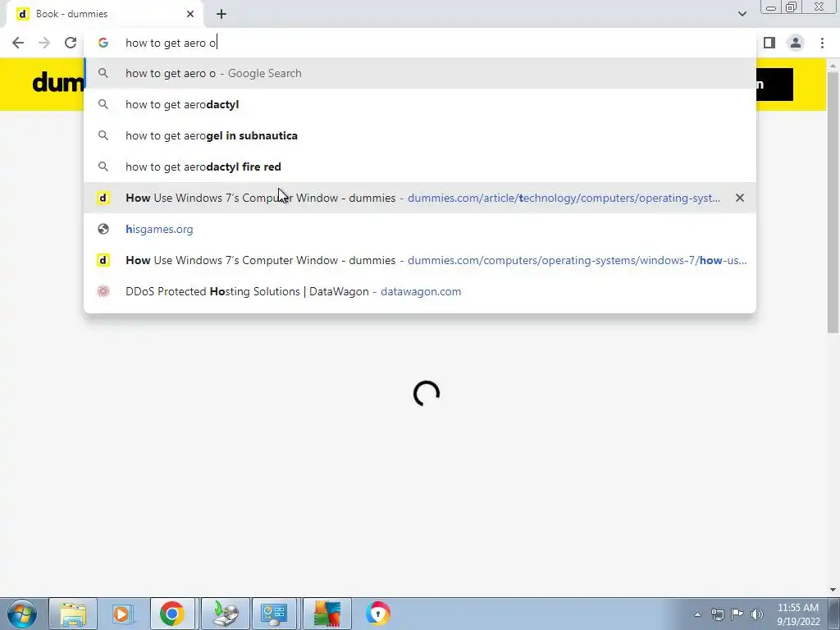This screenshot has width=840, height=630.
Task: Open the DataWagon hosting suggestion
Action: (420, 291)
